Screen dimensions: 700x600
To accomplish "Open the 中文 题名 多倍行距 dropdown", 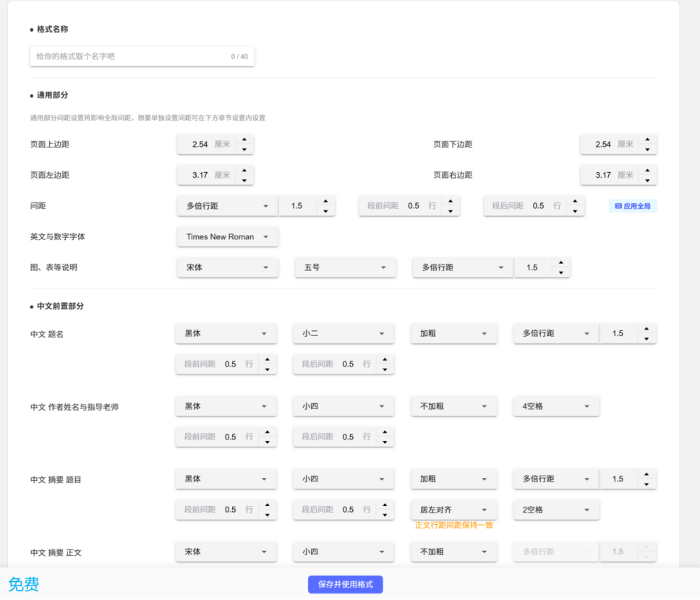I will 556,333.
